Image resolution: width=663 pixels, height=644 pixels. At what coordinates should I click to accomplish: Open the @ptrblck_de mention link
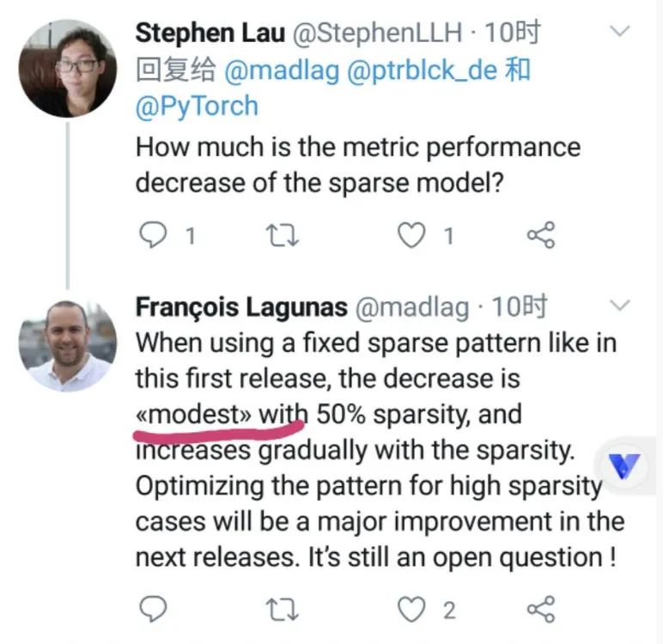421,70
